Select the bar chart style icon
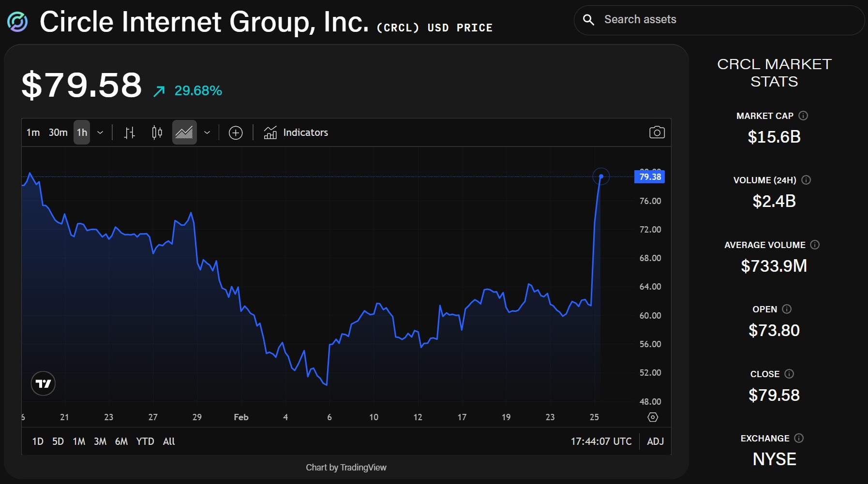 coord(130,132)
